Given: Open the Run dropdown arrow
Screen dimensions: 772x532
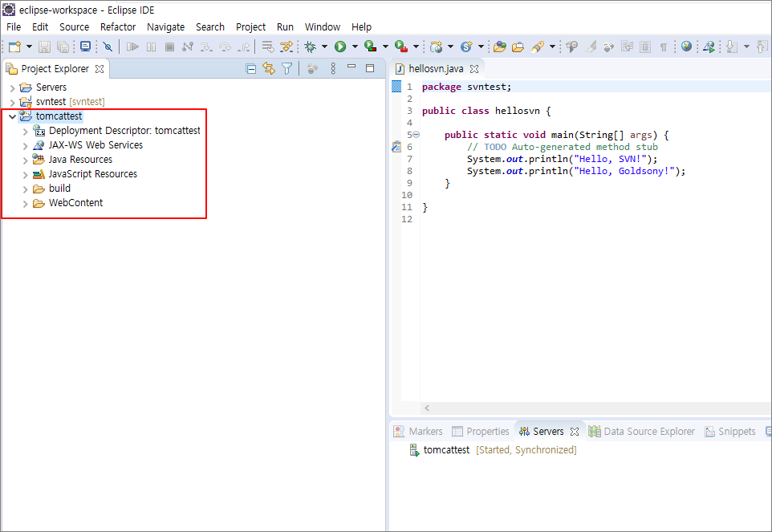Looking at the screenshot, I should tap(355, 47).
